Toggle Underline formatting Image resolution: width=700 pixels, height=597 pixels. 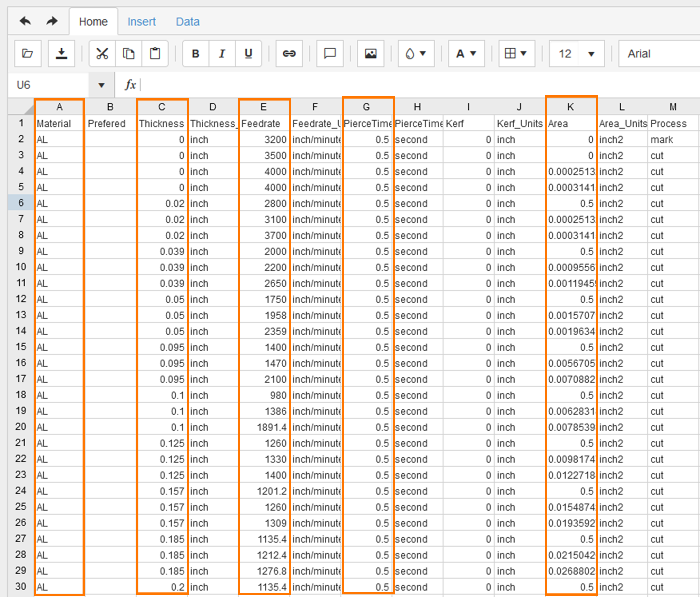pyautogui.click(x=248, y=54)
